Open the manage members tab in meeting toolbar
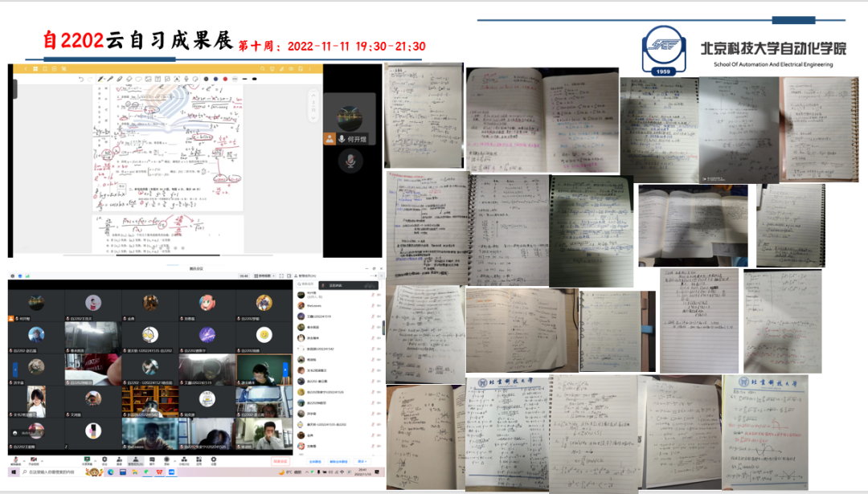Image resolution: width=868 pixels, height=494 pixels. [137, 462]
